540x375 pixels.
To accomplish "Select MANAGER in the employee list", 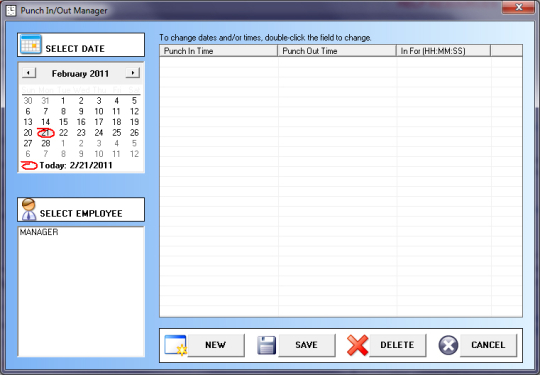I will 39,232.
